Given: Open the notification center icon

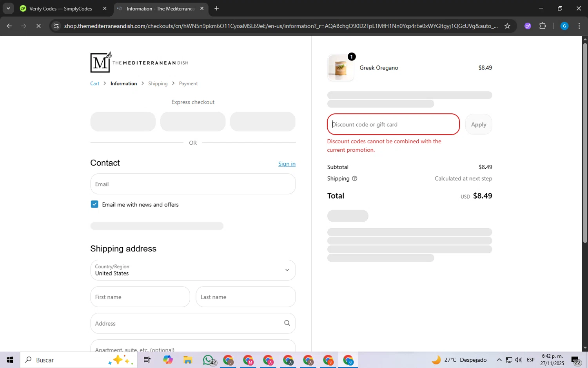Looking at the screenshot, I should click(x=576, y=360).
